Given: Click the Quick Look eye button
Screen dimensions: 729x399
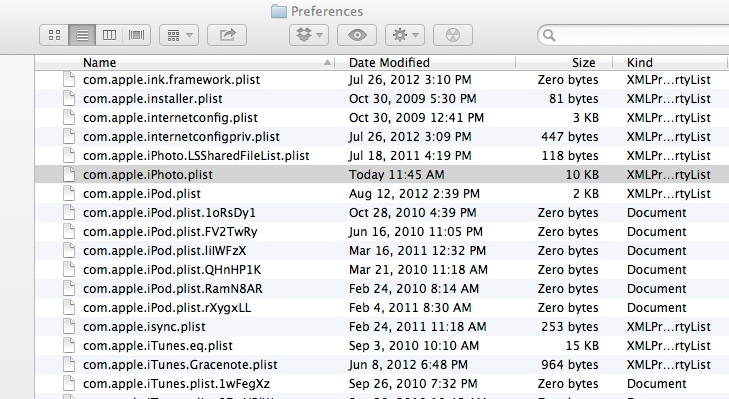Looking at the screenshot, I should coord(357,35).
